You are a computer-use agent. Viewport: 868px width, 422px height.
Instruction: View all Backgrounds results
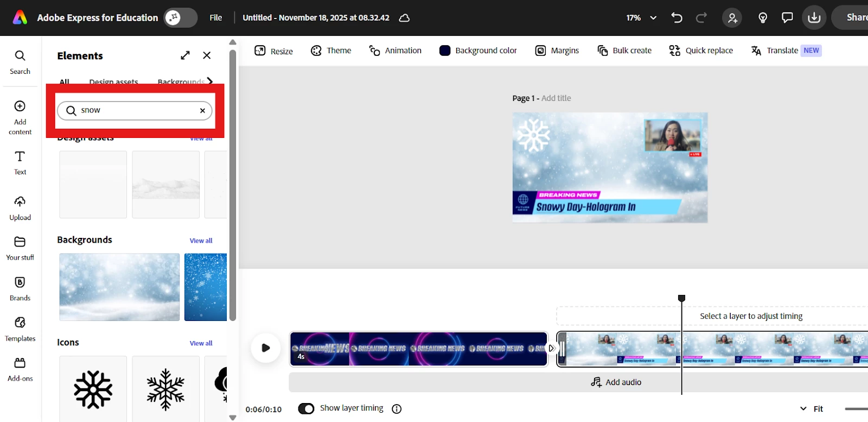[201, 241]
